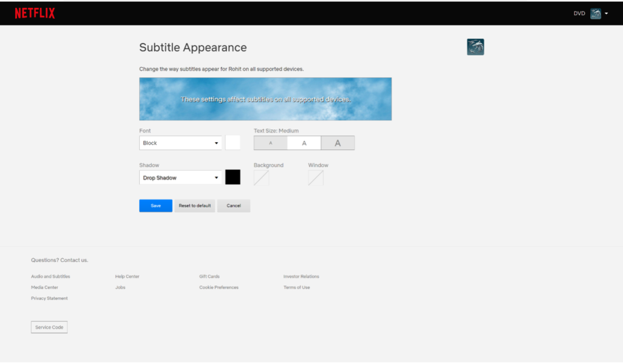Image resolution: width=623 pixels, height=364 pixels.
Task: Click Reset to default
Action: click(x=195, y=205)
